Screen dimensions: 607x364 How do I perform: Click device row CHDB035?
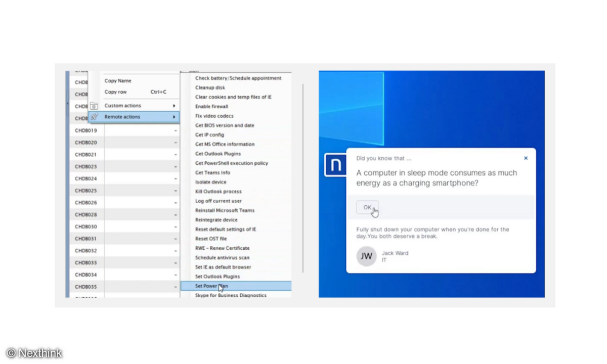[x=124, y=287]
